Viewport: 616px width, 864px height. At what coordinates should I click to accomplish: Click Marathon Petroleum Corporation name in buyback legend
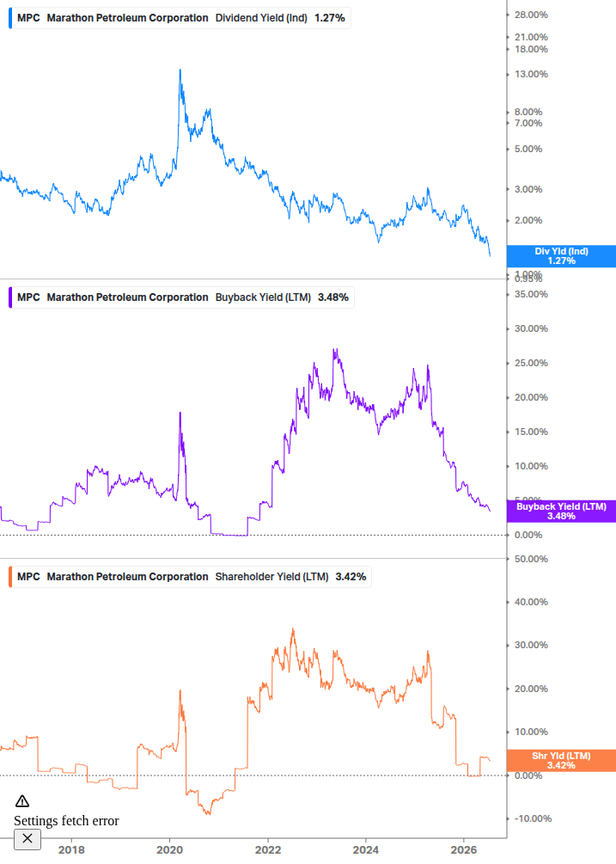tap(127, 297)
